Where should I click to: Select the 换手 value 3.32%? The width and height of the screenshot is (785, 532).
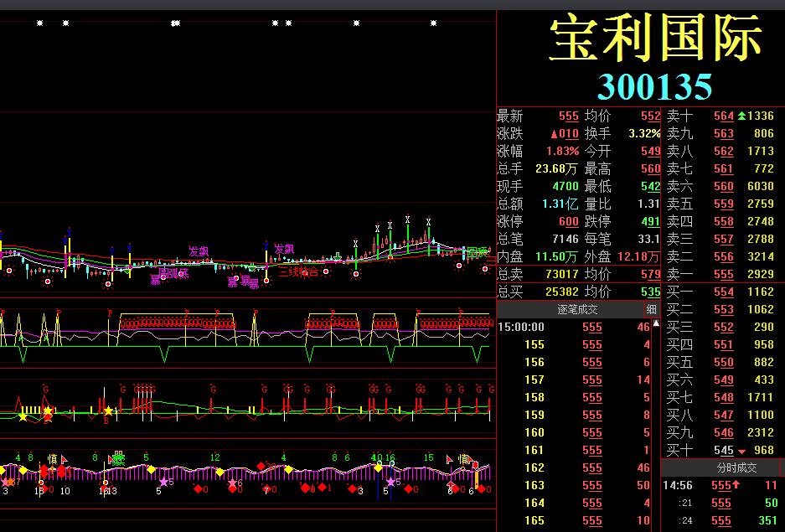pyautogui.click(x=644, y=133)
